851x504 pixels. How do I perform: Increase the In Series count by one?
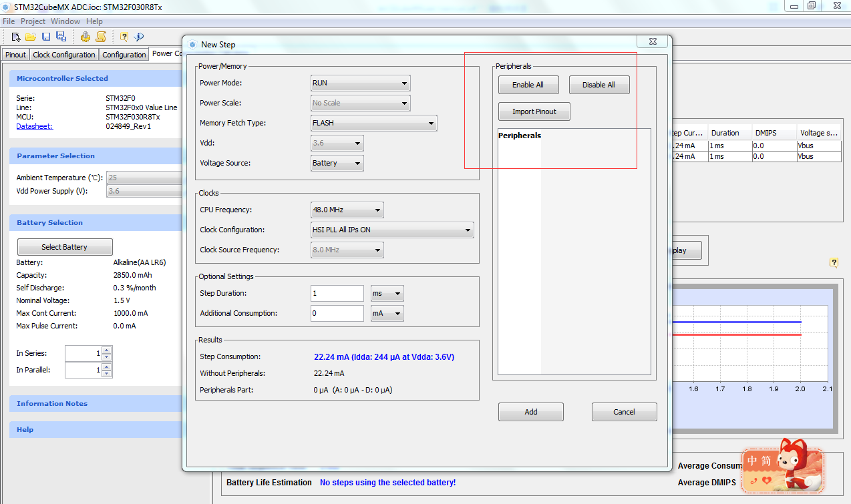coord(107,350)
